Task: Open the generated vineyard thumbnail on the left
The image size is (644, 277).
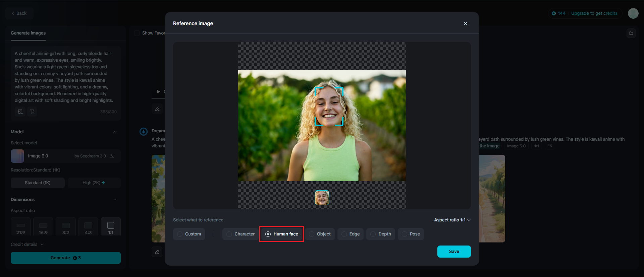Action: pos(158,199)
